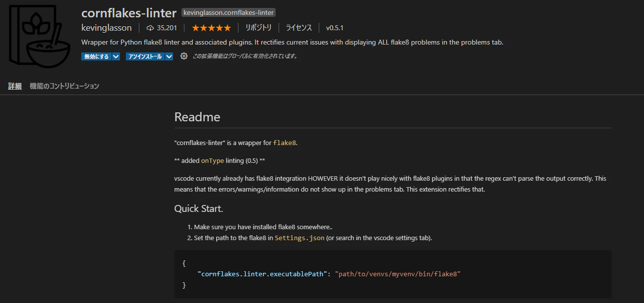Click the cornflakes-linter extension title

tap(129, 12)
